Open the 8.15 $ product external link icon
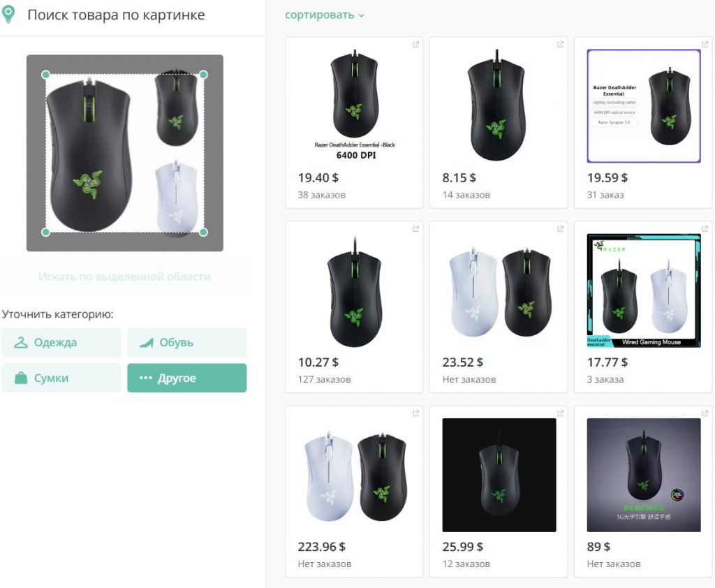This screenshot has height=588, width=715. point(560,45)
